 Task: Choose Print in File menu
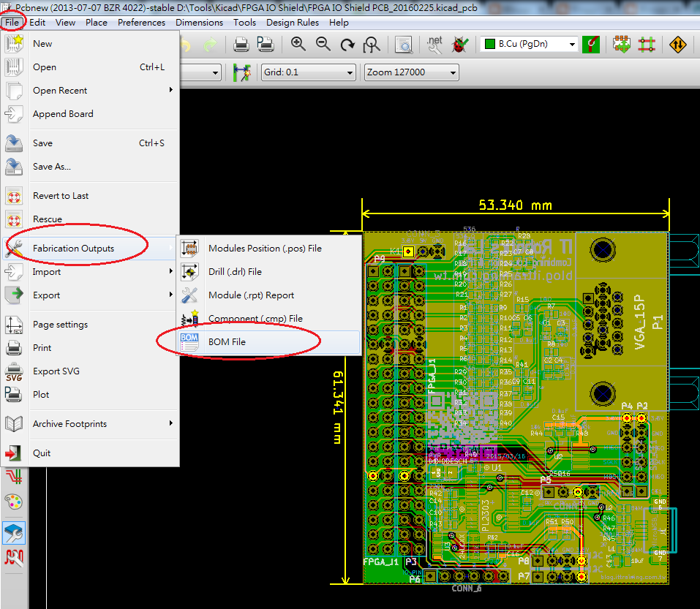pos(89,347)
